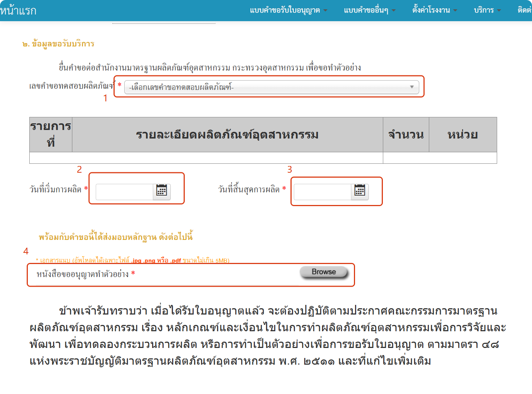Open the แบบคำขอรับใบอนุญาต menu
The image size is (532, 394).
click(x=288, y=10)
